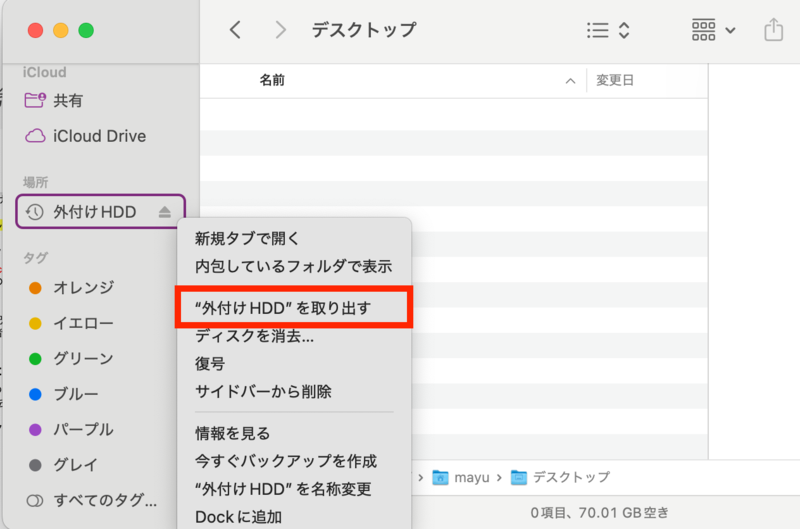Click the yellow minimize window button
Viewport: 800px width, 529px height.
pyautogui.click(x=61, y=31)
